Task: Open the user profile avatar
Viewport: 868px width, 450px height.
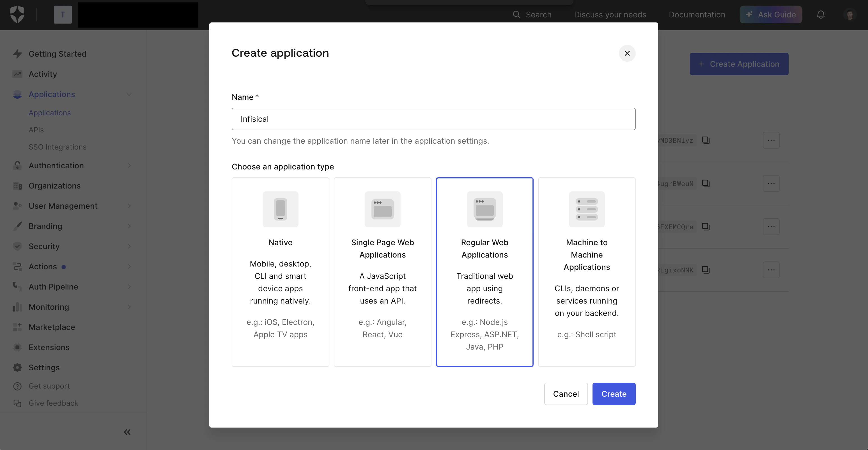Action: tap(849, 15)
